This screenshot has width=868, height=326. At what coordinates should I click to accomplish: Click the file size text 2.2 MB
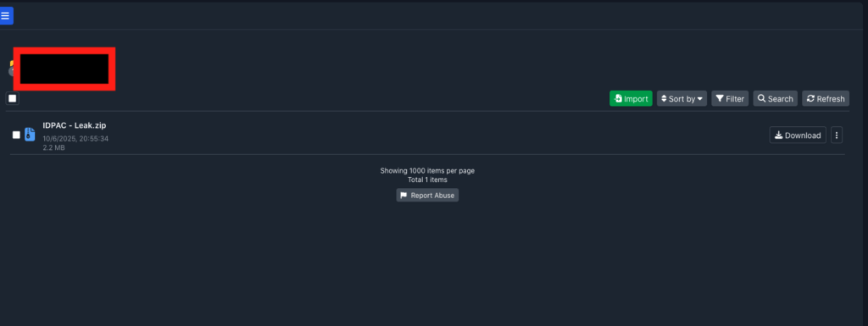53,148
